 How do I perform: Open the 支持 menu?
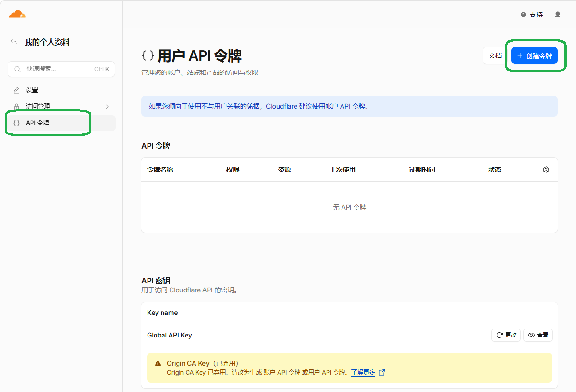[x=532, y=15]
